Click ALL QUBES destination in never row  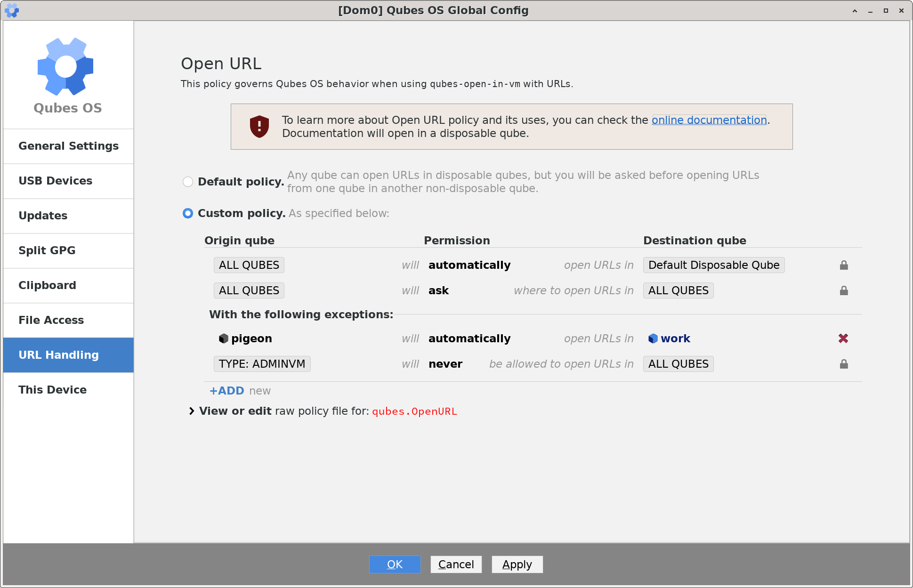tap(679, 364)
